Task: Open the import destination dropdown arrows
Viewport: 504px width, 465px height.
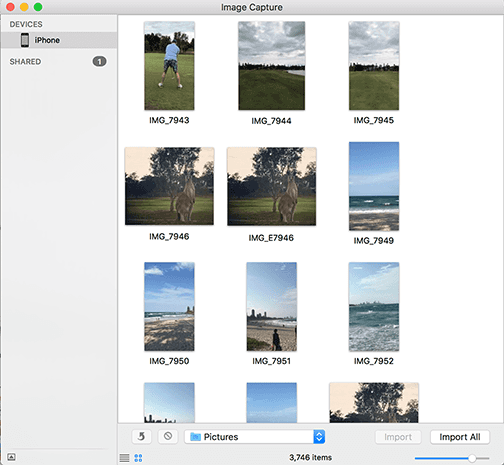Action: (x=319, y=437)
